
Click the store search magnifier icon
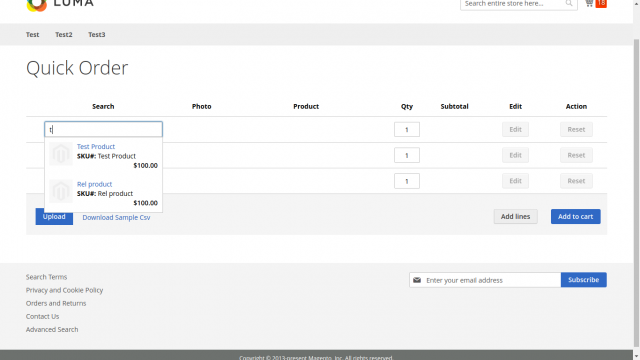(569, 4)
